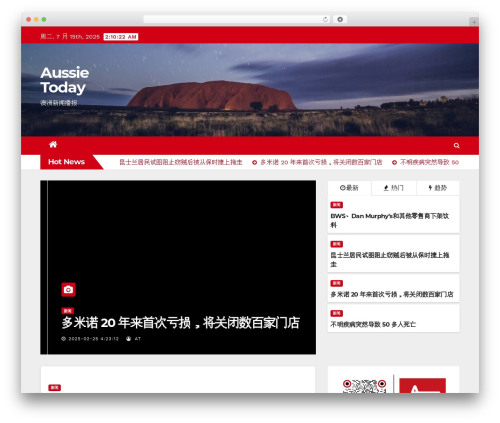Click the red logo image beside QR code
Viewport: 500px width, 423px height.
click(x=422, y=386)
